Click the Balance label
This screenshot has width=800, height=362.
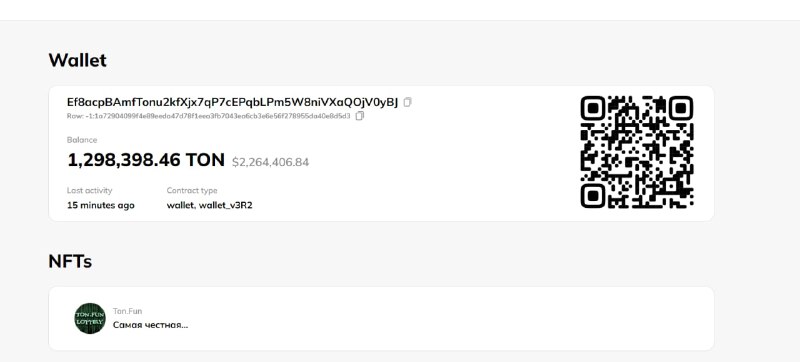(82, 140)
